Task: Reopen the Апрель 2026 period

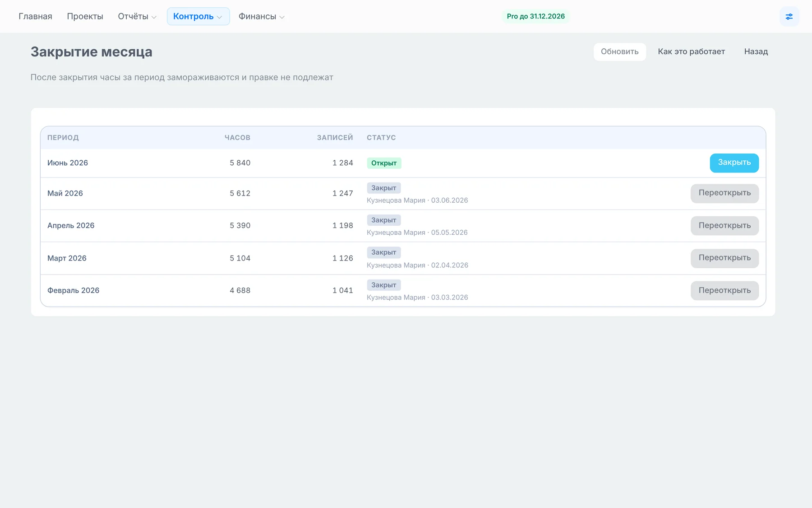Action: click(724, 225)
